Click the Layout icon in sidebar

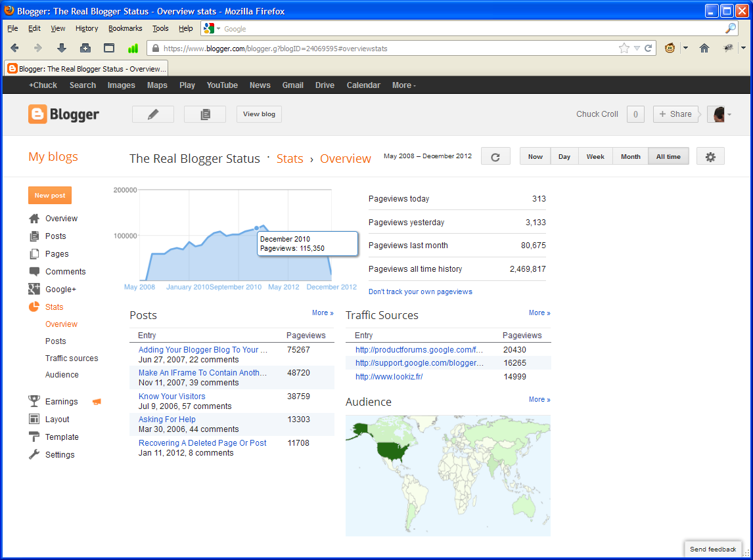coord(34,419)
